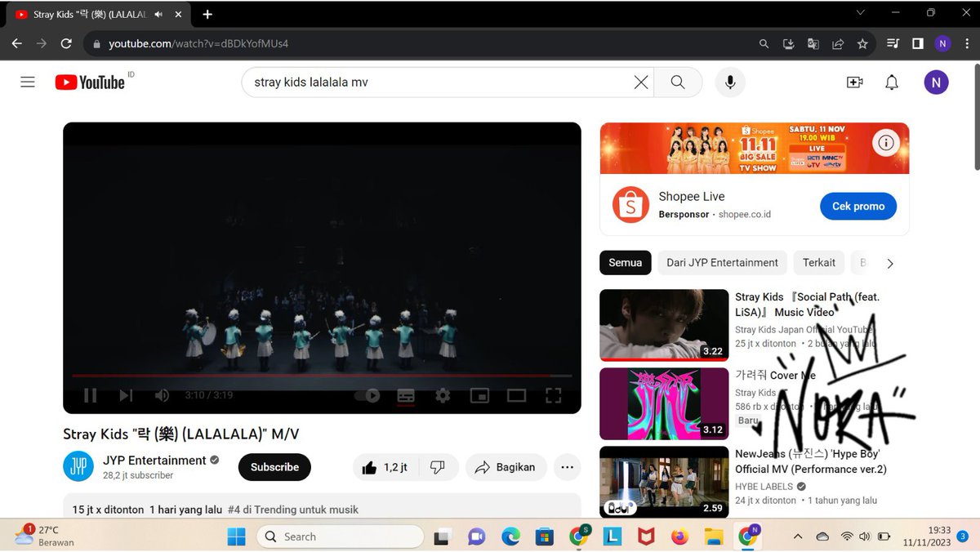Open voice search with the microphone
Image resolution: width=980 pixels, height=552 pixels.
pyautogui.click(x=729, y=82)
